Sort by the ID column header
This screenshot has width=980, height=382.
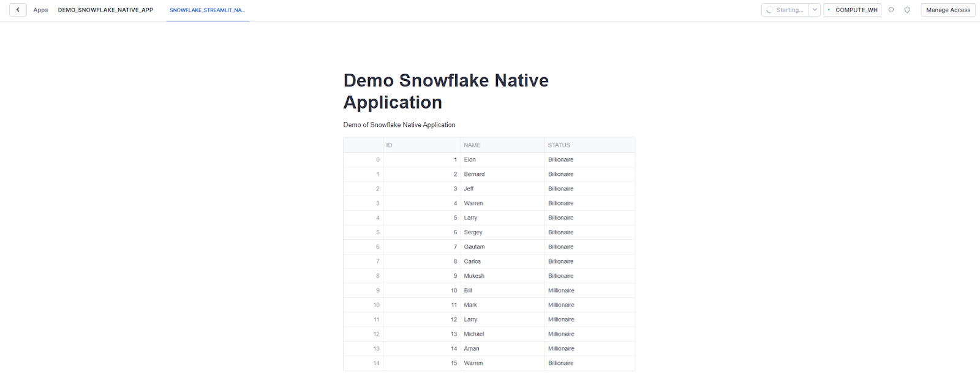tap(421, 145)
